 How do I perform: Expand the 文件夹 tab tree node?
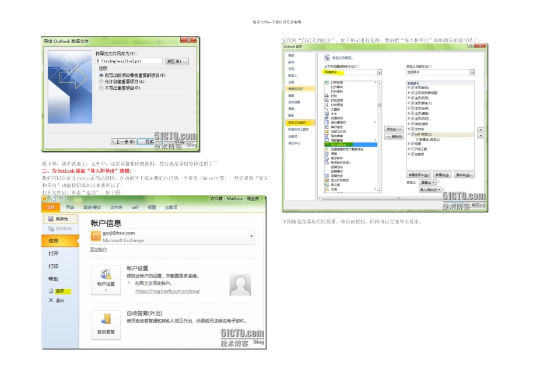409,129
